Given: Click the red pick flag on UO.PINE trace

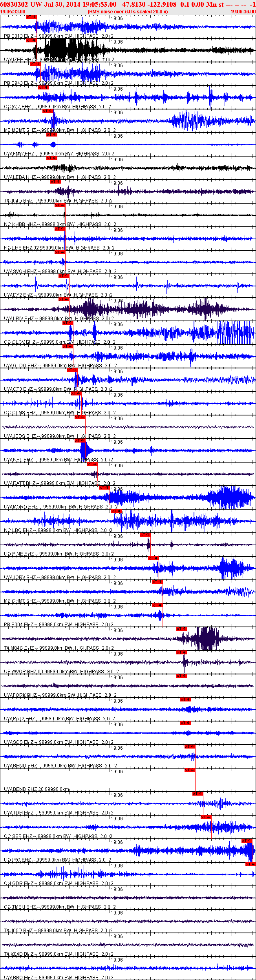Looking at the screenshot, I should tap(145, 535).
